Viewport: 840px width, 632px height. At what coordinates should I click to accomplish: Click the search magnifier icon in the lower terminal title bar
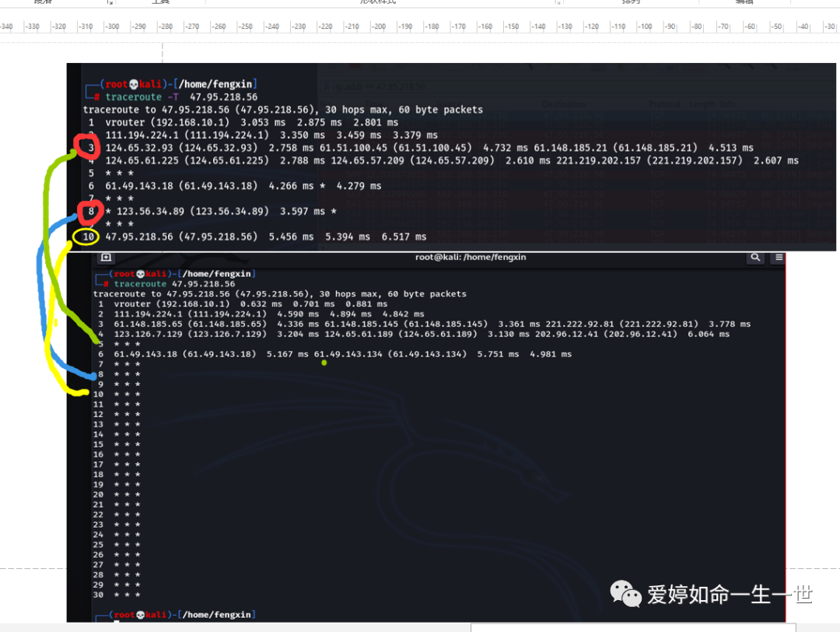tap(755, 258)
